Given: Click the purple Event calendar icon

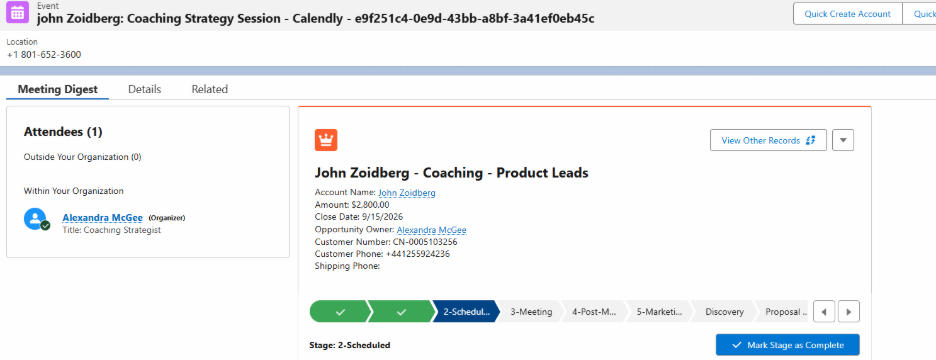Looking at the screenshot, I should [x=18, y=13].
